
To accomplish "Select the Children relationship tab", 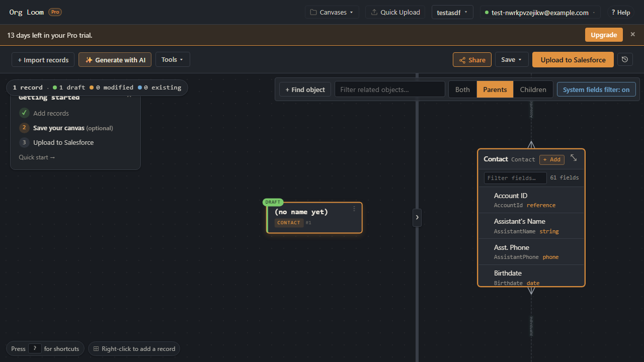I will (533, 89).
